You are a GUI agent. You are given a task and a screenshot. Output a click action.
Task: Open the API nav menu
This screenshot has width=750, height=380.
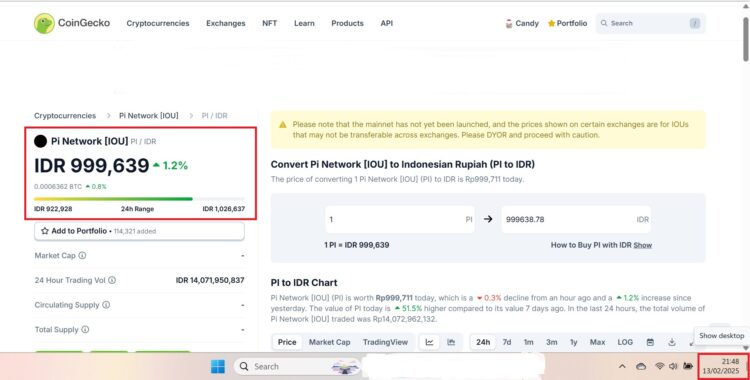[386, 23]
